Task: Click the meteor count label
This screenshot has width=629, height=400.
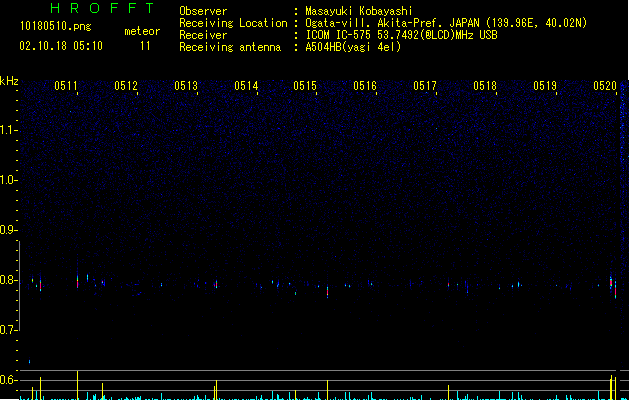Action: [142, 31]
